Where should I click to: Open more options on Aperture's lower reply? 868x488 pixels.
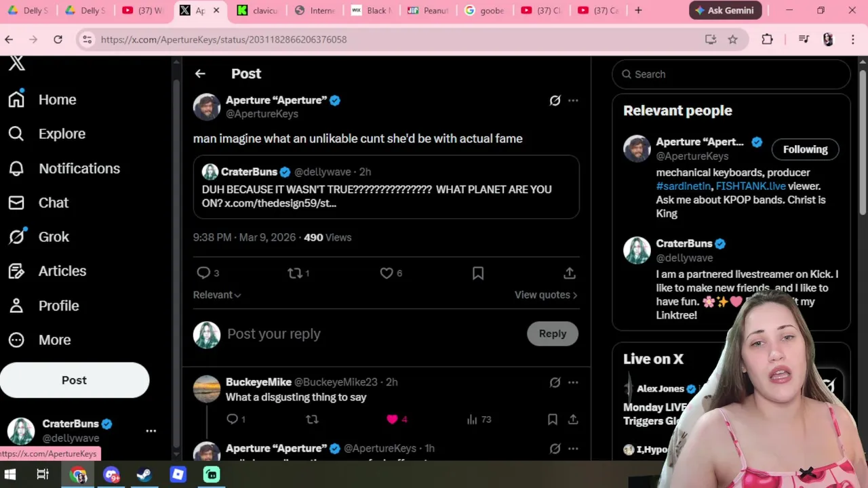tap(573, 448)
